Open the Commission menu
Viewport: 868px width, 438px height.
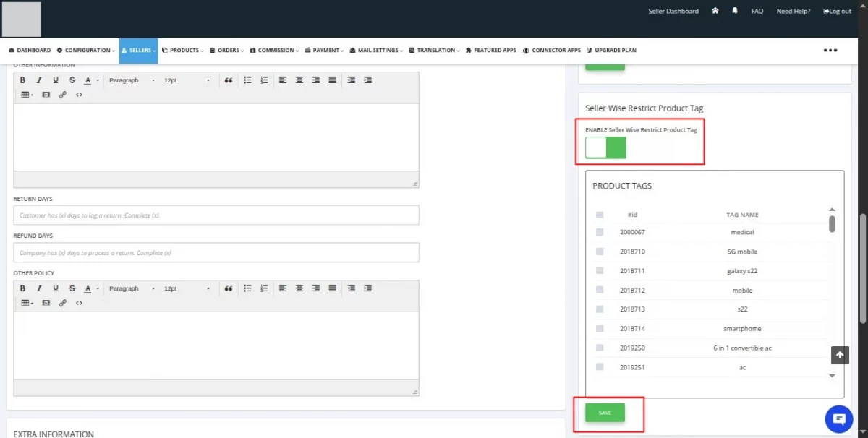click(274, 51)
